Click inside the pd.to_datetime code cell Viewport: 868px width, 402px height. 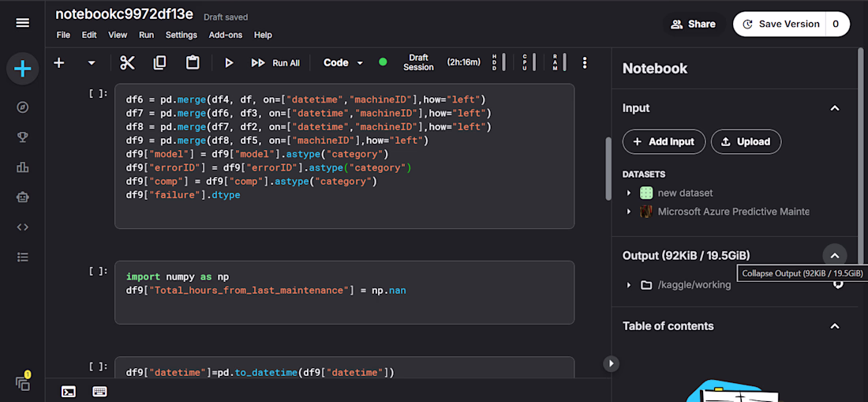click(344, 368)
